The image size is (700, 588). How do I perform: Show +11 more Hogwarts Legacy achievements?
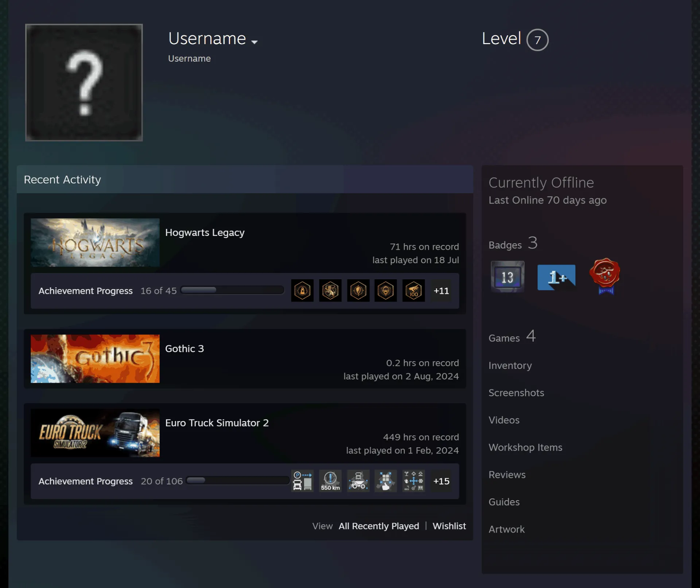click(x=441, y=291)
